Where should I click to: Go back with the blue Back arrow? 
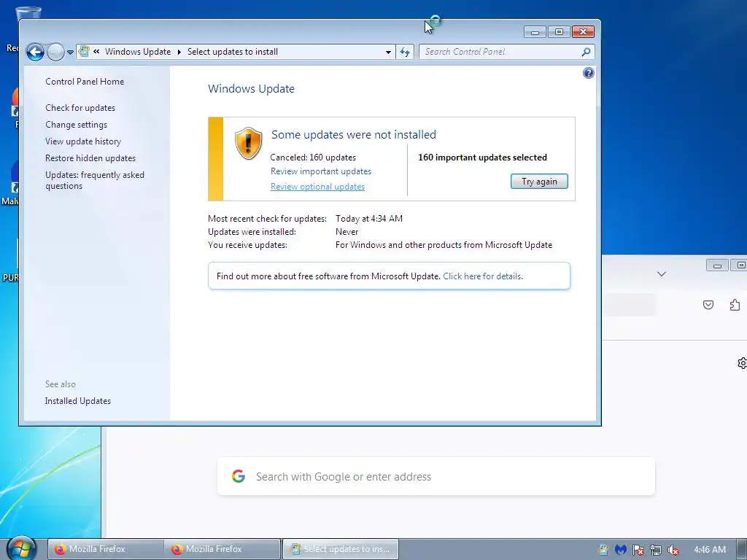(x=35, y=52)
